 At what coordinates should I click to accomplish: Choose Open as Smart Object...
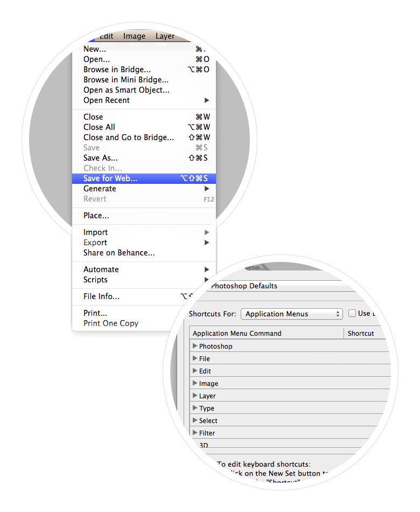click(144, 90)
